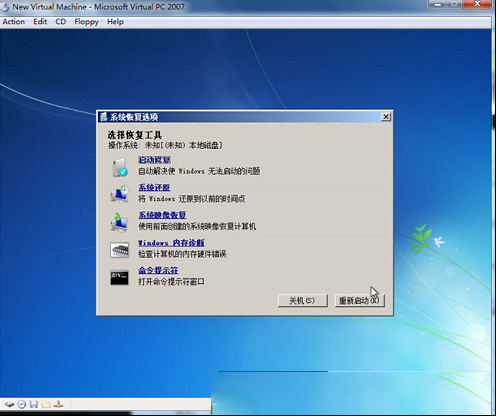Click the 操作系统: 未知 description text
The height and width of the screenshot is (416, 496).
pyautogui.click(x=165, y=145)
